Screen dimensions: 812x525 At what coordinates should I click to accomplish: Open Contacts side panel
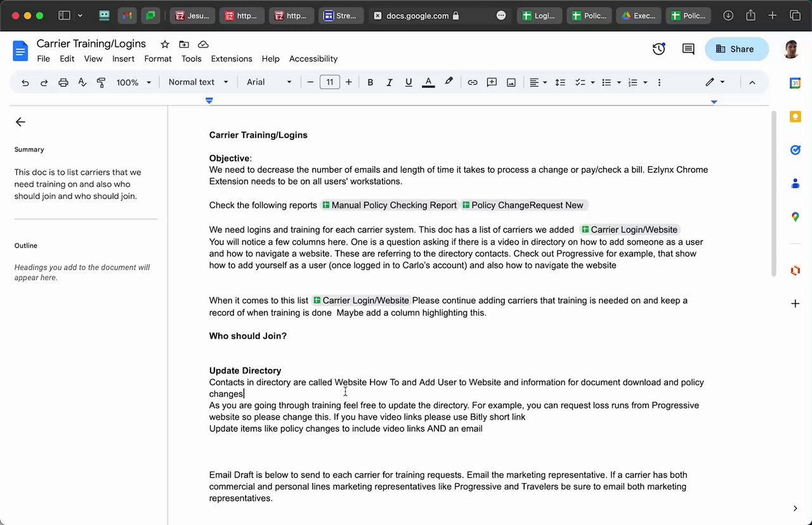[795, 184]
